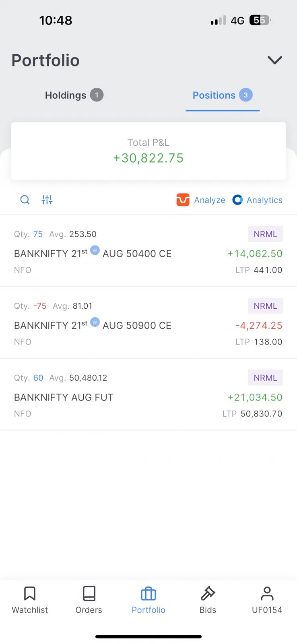Tap the weekly badge on 50900 CE
The width and height of the screenshot is (297, 644).
coord(95,322)
